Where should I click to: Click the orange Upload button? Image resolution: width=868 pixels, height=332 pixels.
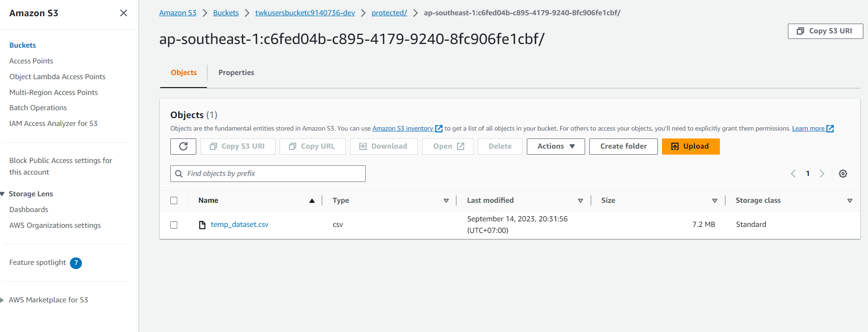[x=690, y=146]
